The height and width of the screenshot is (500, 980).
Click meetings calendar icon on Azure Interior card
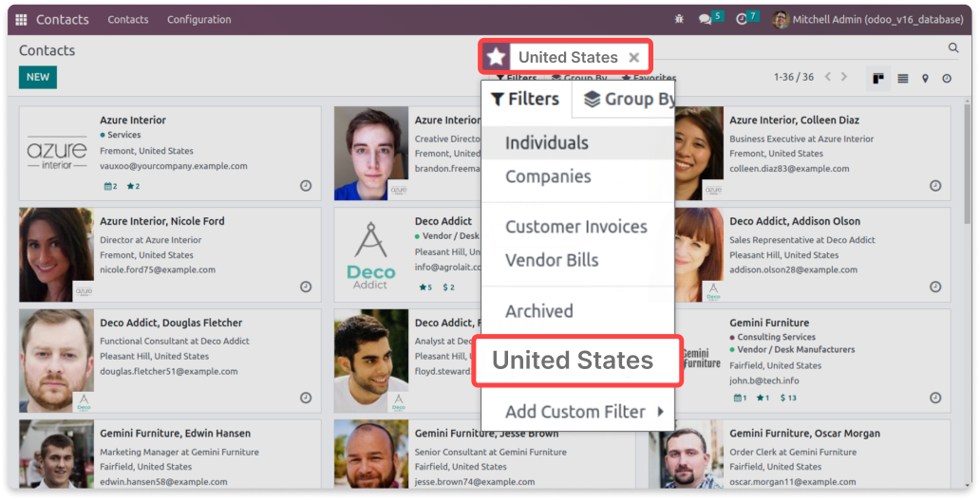coord(110,186)
